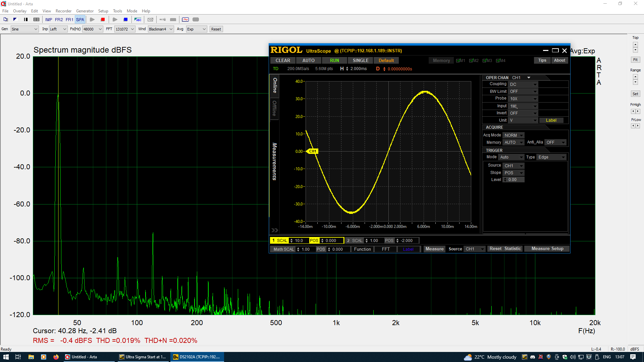644x362 pixels.
Task: Stop recording with red square button
Action: [103, 19]
